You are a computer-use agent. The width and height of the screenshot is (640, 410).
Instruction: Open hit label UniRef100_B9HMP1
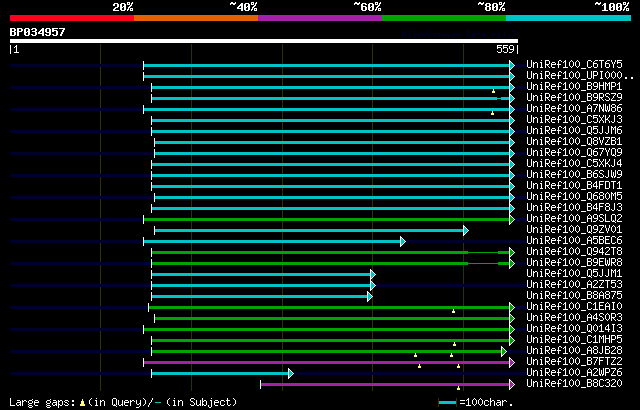574,86
